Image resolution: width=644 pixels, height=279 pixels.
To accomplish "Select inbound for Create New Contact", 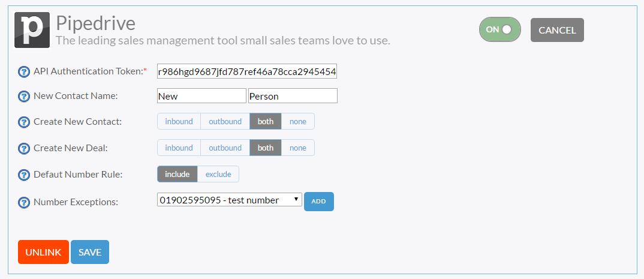I will (179, 122).
